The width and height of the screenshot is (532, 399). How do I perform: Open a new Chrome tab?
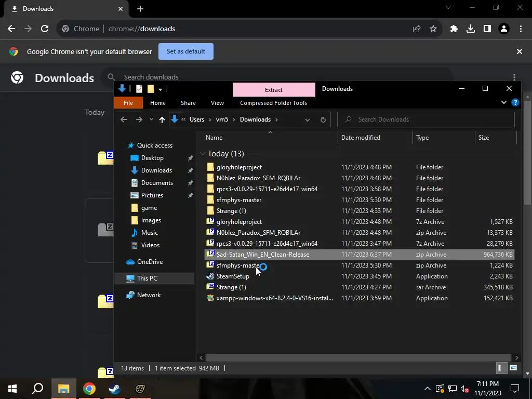pos(140,9)
